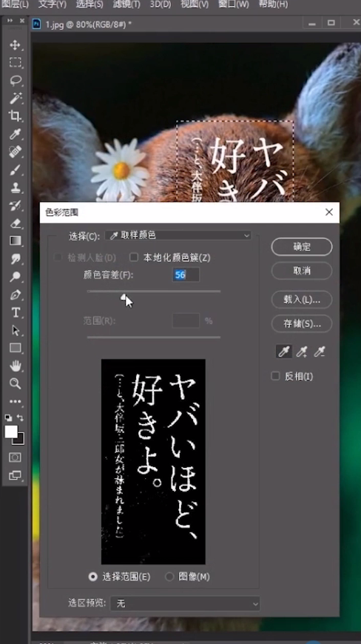This screenshot has width=361, height=644.
Task: Open the 帮助 menu
Action: 273,4
